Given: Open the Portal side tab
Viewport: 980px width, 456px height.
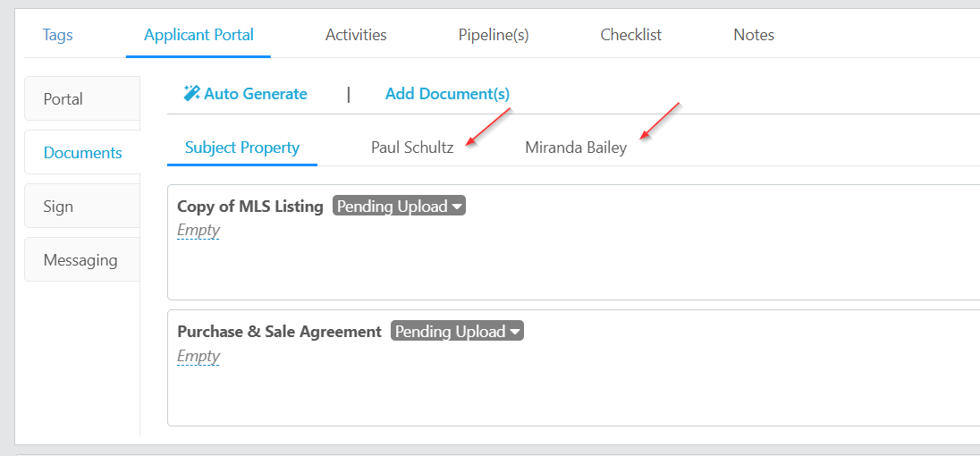Looking at the screenshot, I should pos(82,98).
